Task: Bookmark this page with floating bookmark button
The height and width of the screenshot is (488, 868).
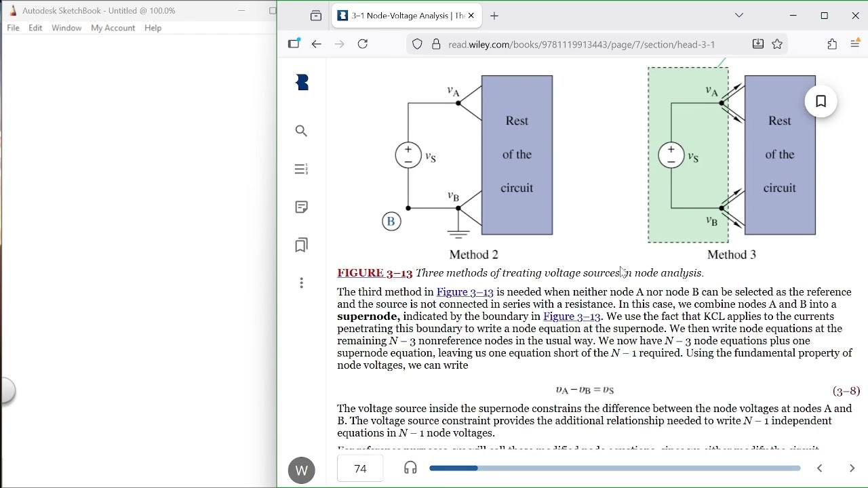Action: (821, 102)
